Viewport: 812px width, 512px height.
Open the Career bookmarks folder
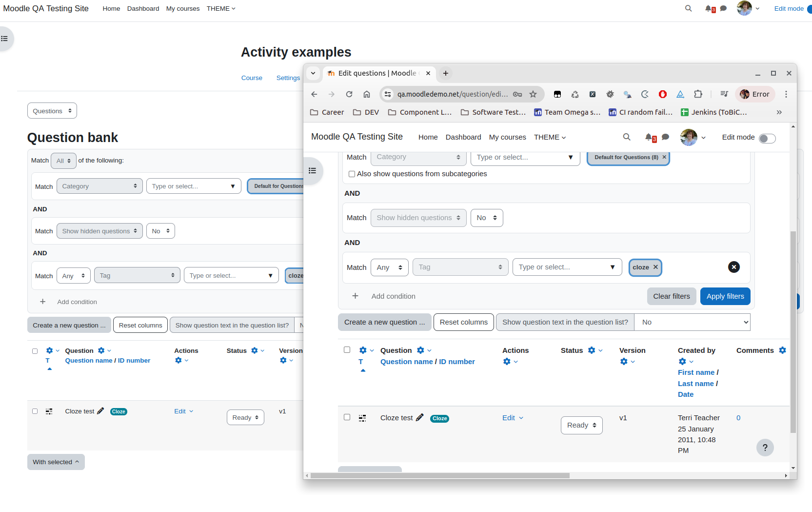pos(327,112)
